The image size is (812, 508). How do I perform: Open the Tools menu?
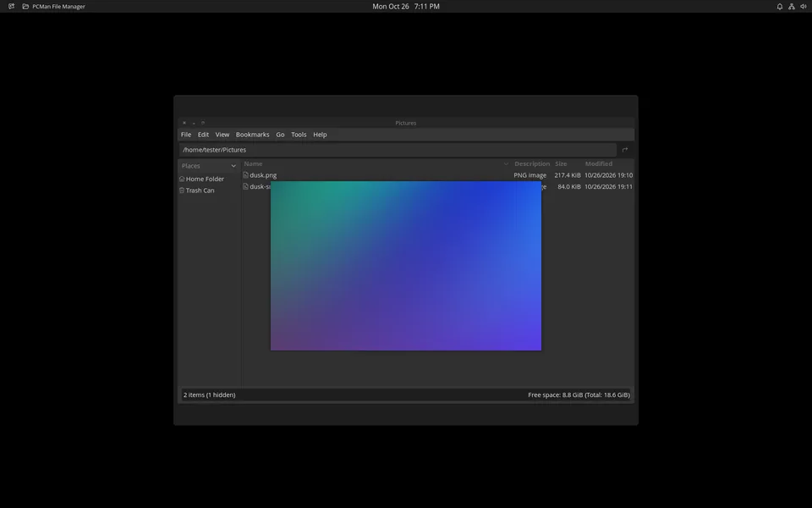point(299,135)
